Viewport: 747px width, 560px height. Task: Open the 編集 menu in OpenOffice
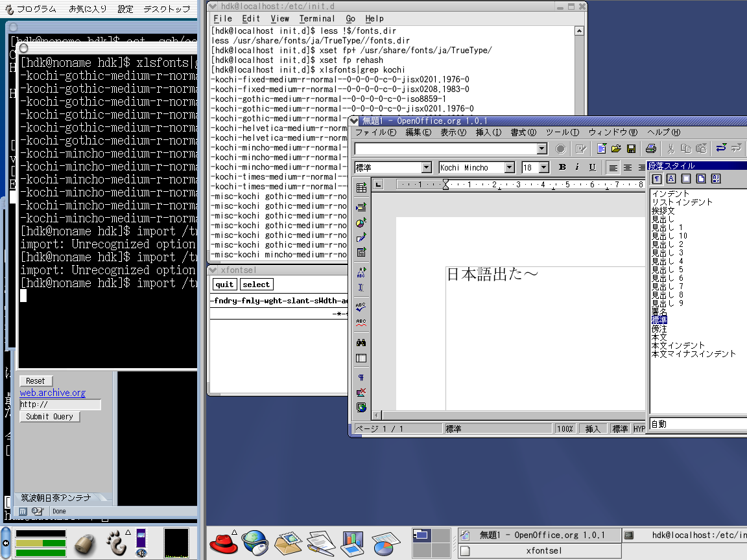click(x=418, y=132)
